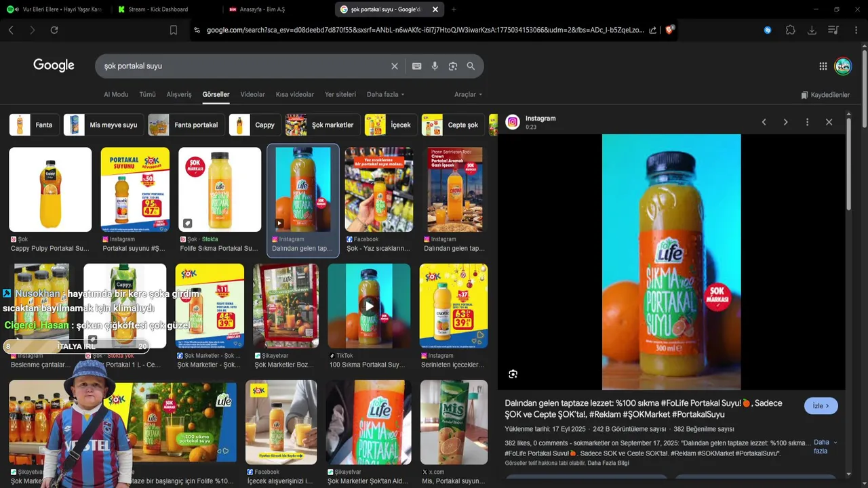Switch to AI Modu tab
Viewport: 868px width, 488px height.
(x=116, y=94)
